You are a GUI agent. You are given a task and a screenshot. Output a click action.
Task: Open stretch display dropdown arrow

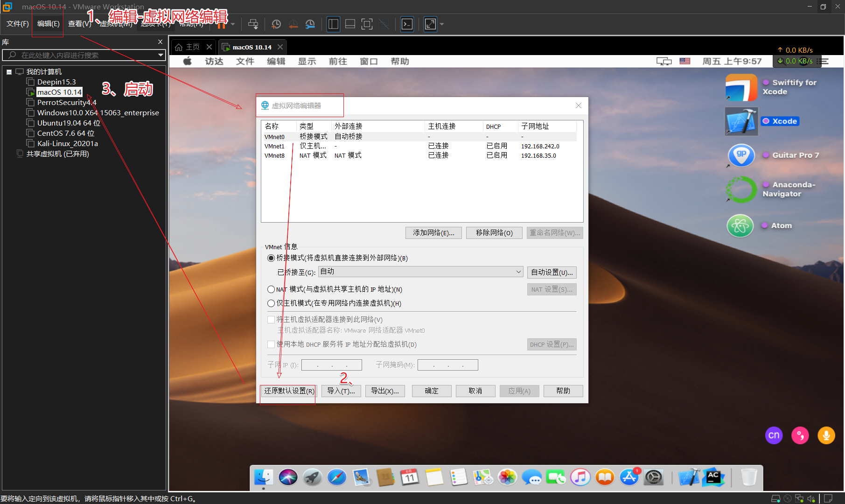[x=442, y=24]
